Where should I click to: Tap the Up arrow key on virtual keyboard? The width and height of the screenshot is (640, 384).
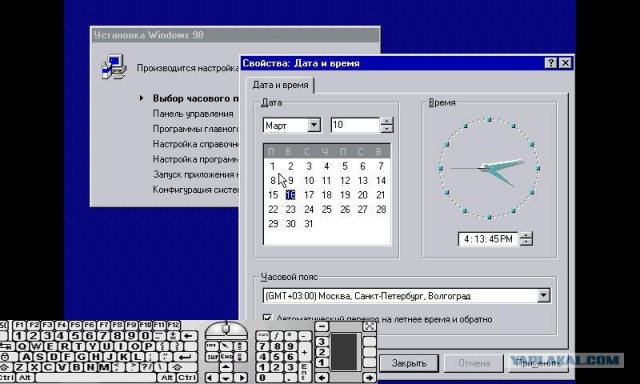point(227,367)
